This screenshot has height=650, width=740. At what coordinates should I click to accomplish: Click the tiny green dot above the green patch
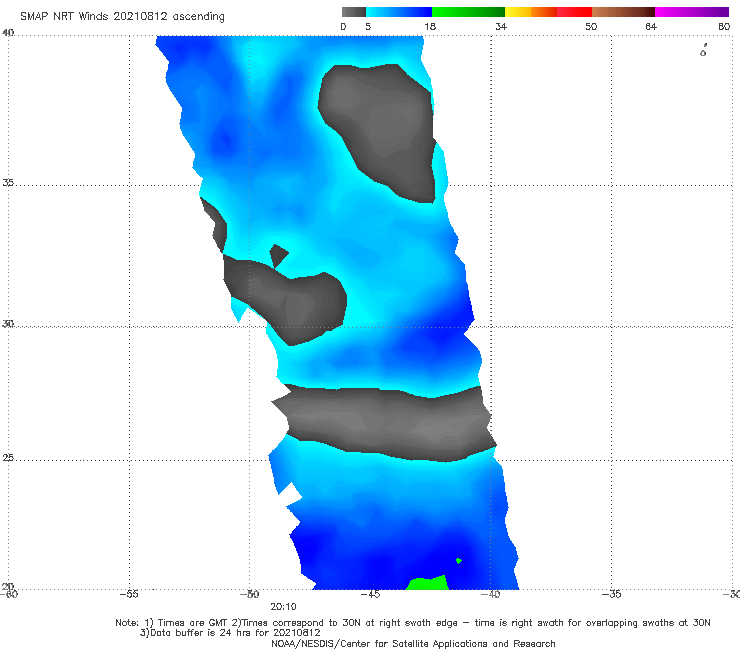[459, 561]
